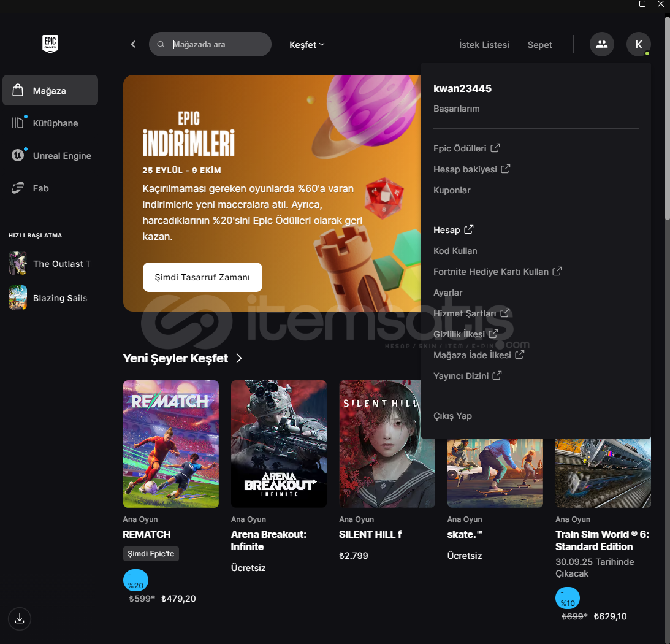Open Arena Breakout: Infinite cover art

pyautogui.click(x=278, y=444)
